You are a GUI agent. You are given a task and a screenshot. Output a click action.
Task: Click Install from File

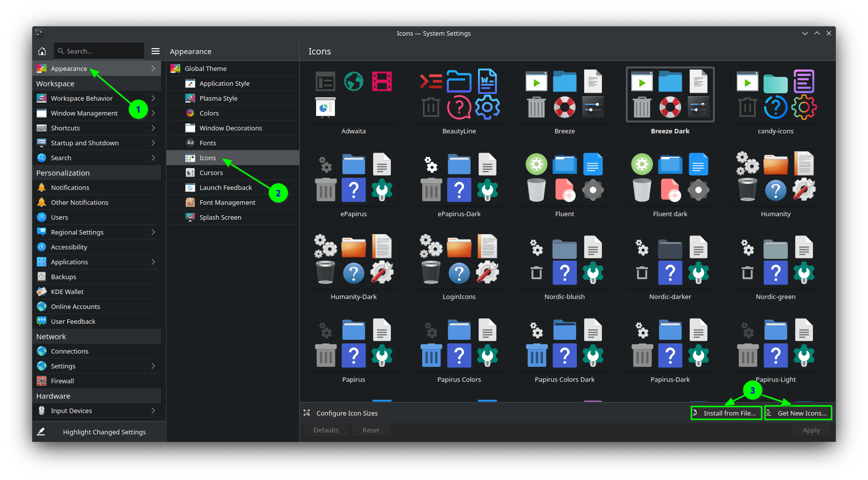726,413
